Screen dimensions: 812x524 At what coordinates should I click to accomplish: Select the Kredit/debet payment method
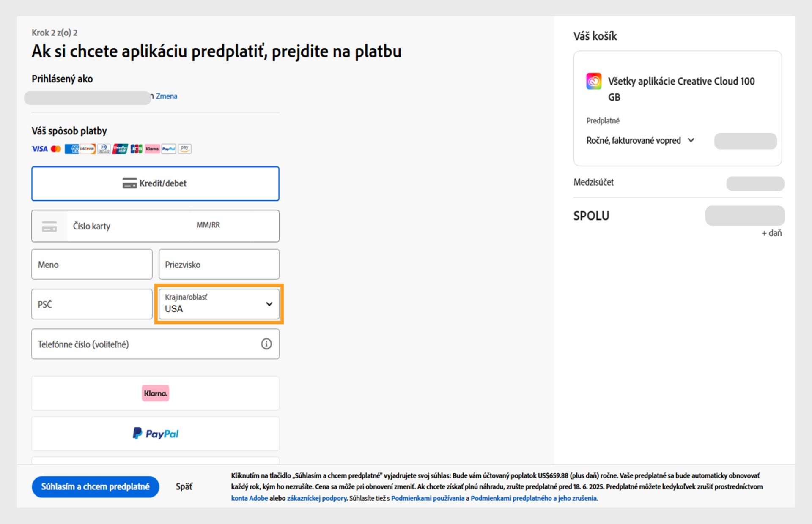tap(155, 183)
